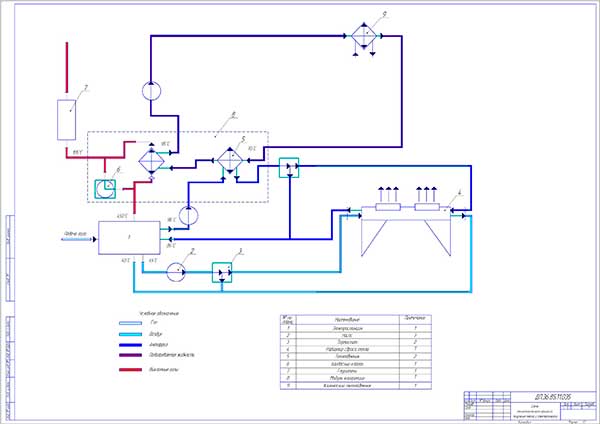Select the three-way valve box right of exchanger 5
Screen dimensions: 600x424
tap(289, 168)
